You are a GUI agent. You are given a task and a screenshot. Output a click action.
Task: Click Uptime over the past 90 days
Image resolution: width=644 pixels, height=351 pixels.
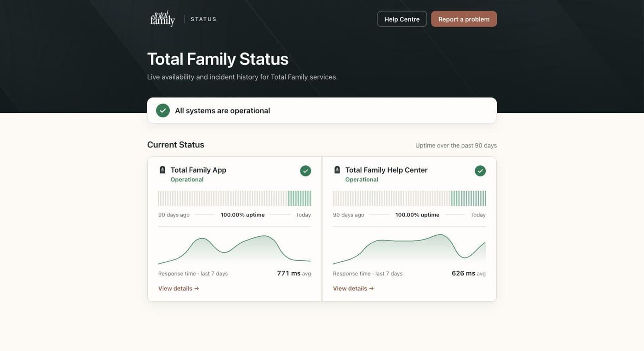[456, 145]
